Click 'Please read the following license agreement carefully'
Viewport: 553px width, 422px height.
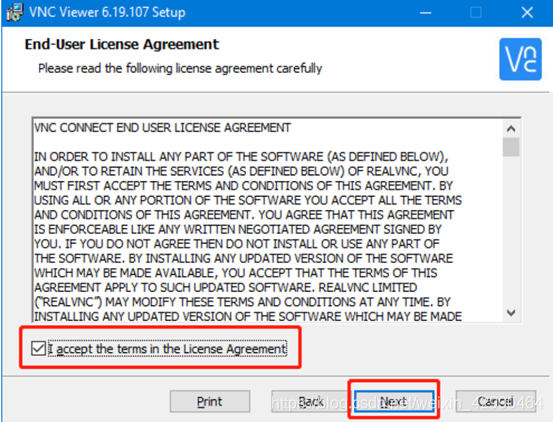point(180,68)
